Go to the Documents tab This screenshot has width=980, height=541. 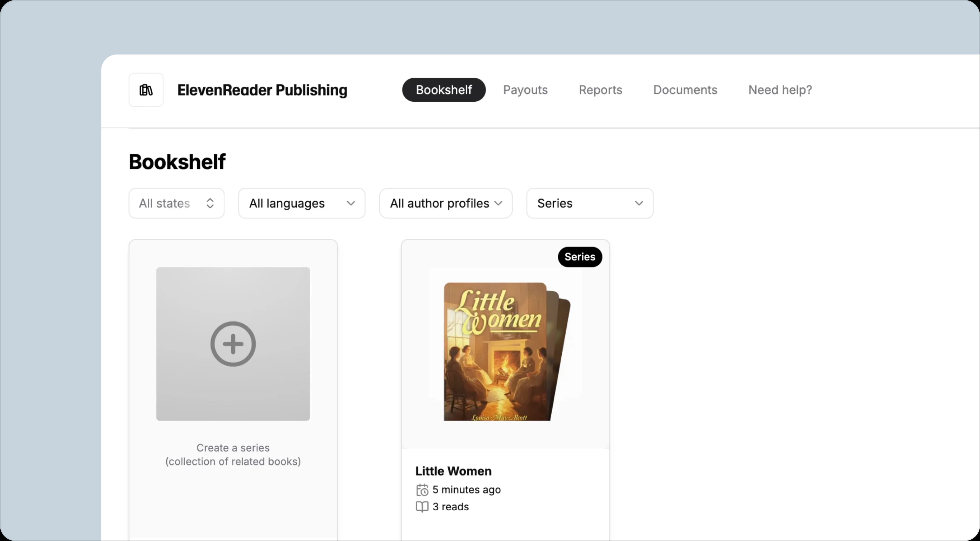point(685,90)
